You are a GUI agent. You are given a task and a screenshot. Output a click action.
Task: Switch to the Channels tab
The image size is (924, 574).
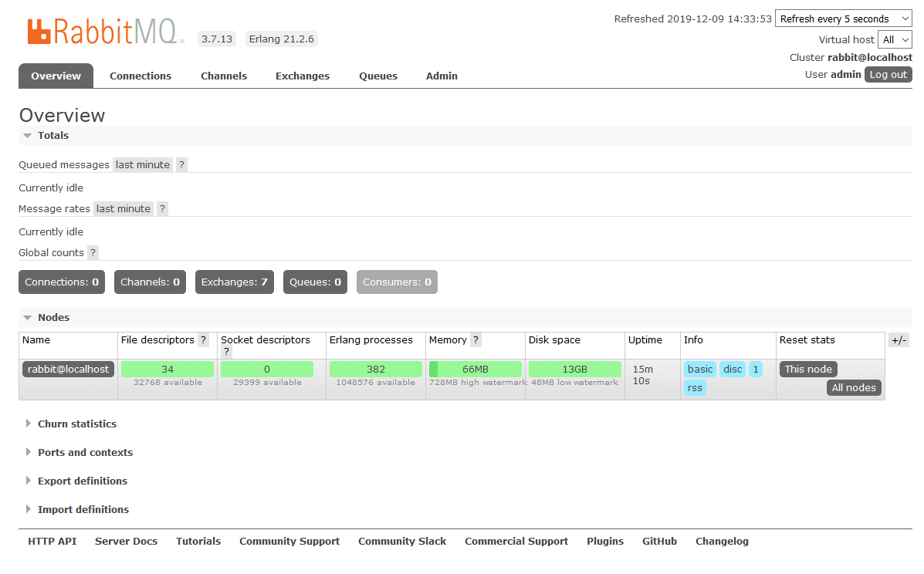tap(224, 76)
